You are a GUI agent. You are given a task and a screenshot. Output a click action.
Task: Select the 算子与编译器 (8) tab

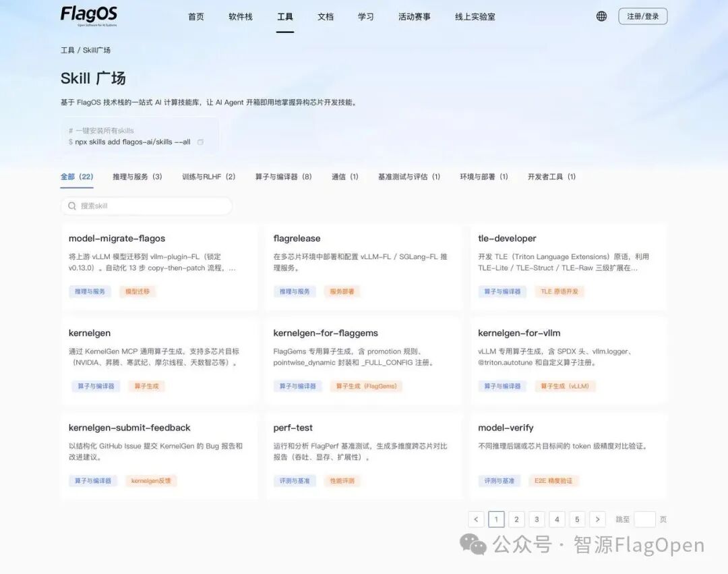(x=283, y=177)
